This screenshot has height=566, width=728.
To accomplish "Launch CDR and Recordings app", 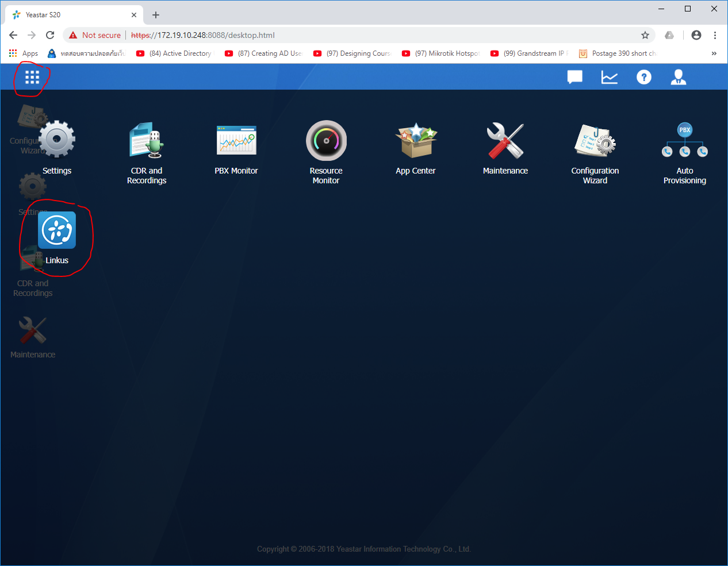I will tap(147, 139).
